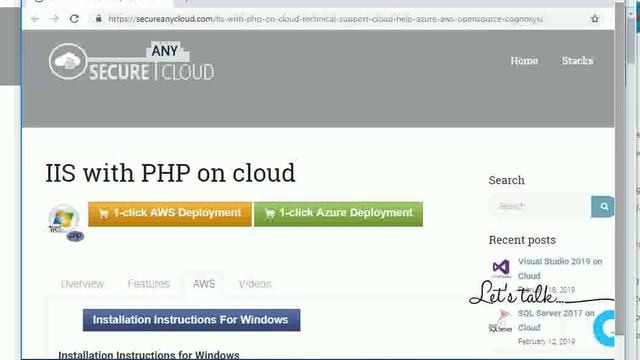Bookmark the page with the star icon
640x360 pixels.
[x=595, y=19]
